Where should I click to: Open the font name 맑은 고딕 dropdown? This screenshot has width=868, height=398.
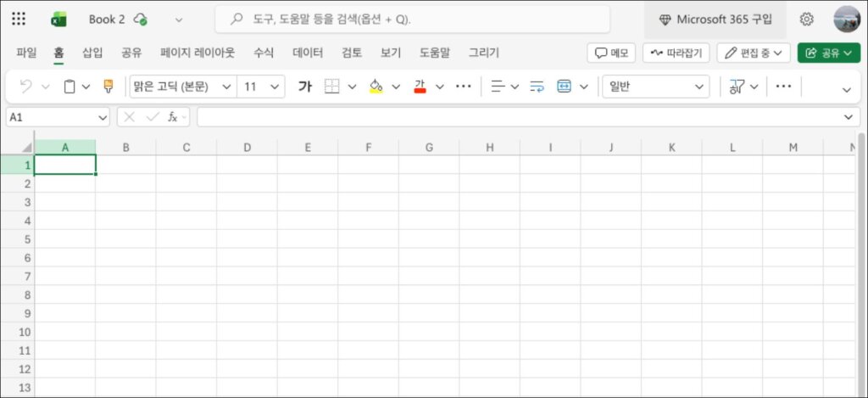point(225,87)
